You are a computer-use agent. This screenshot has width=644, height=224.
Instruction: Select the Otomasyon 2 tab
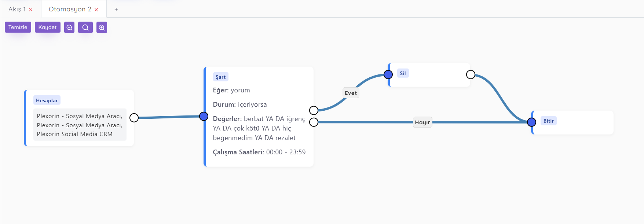70,9
